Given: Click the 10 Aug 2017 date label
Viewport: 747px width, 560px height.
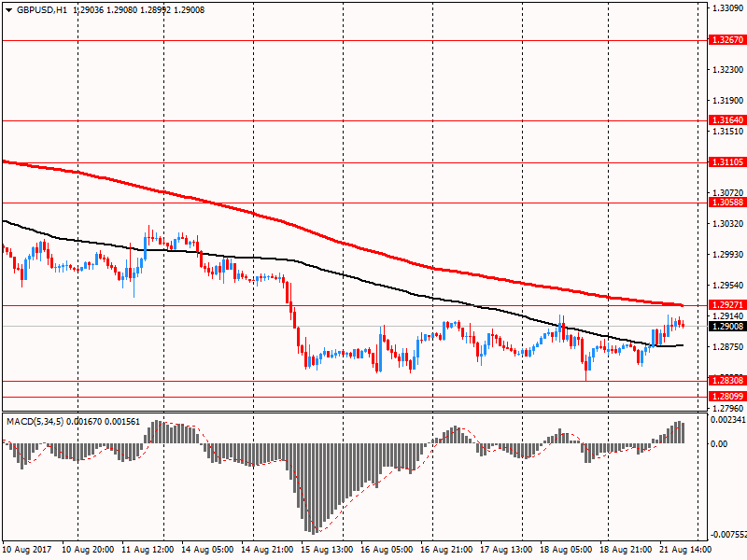Looking at the screenshot, I should pos(28,550).
